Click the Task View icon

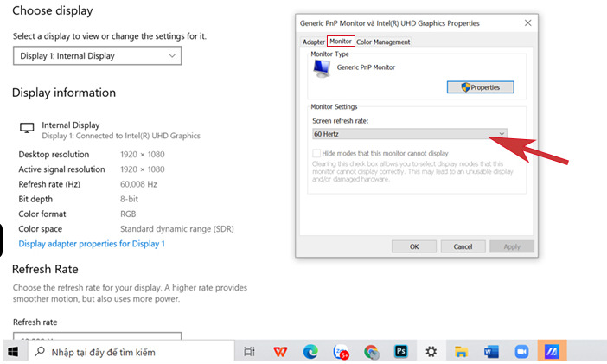(249, 352)
